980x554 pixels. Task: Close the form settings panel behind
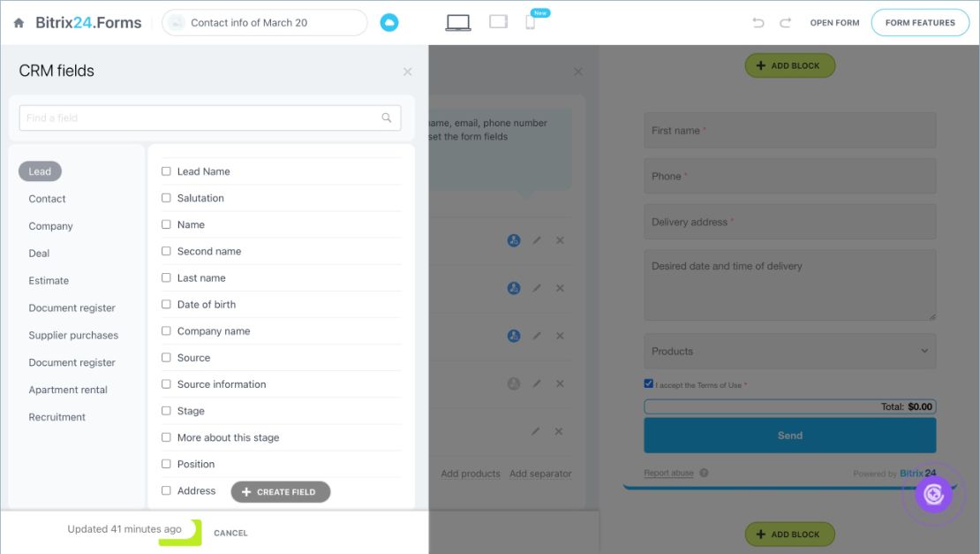pyautogui.click(x=578, y=72)
